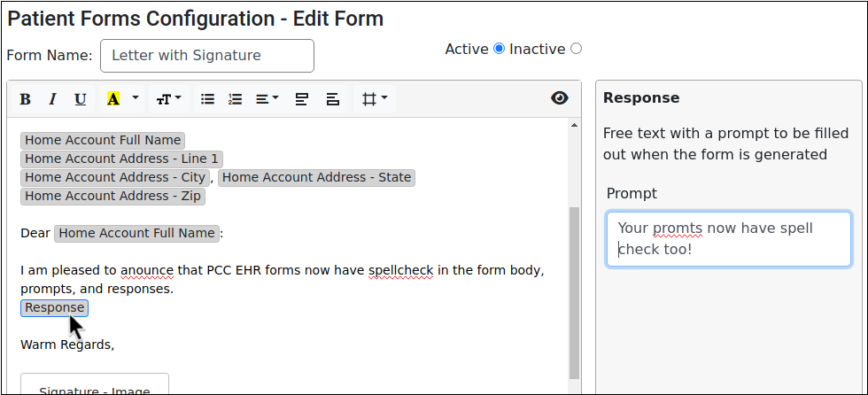The image size is (868, 395).
Task: Click the editor's vertical scrollbar
Action: coord(574,292)
